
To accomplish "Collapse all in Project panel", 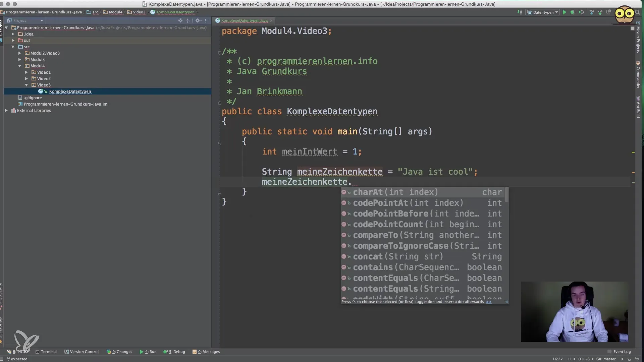I will pos(187,20).
